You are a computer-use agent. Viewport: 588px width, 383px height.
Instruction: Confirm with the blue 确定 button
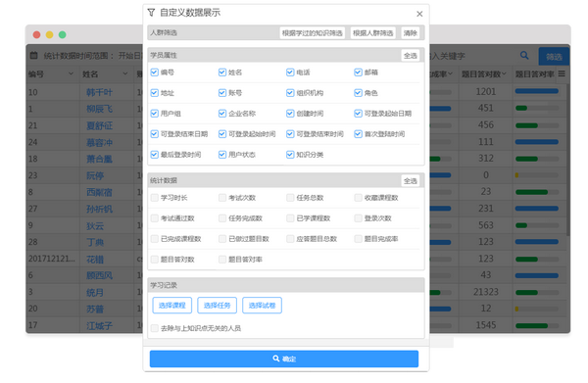point(284,359)
